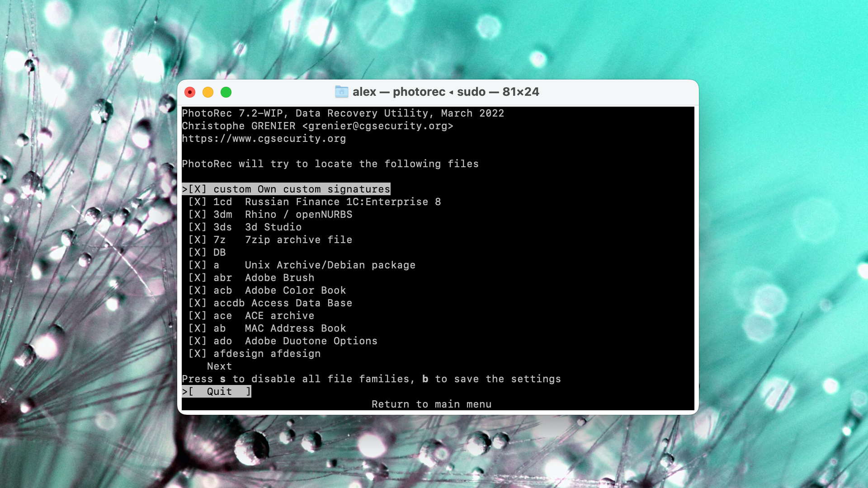
Task: Click the window title 'alex — photorec'
Action: (x=446, y=92)
